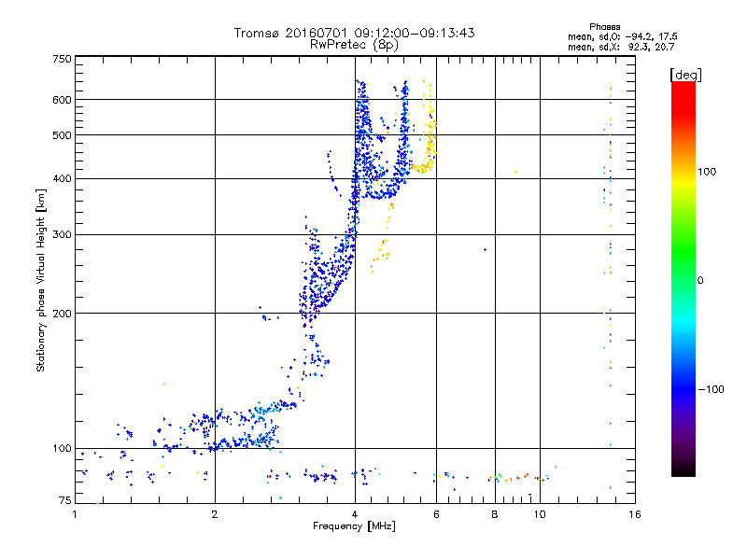Click x-axis tick label '1'
Image resolution: width=747 pixels, height=560 pixels.
coord(75,514)
